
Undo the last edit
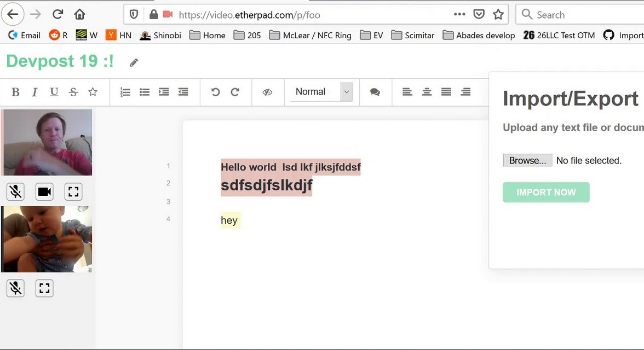tap(215, 92)
